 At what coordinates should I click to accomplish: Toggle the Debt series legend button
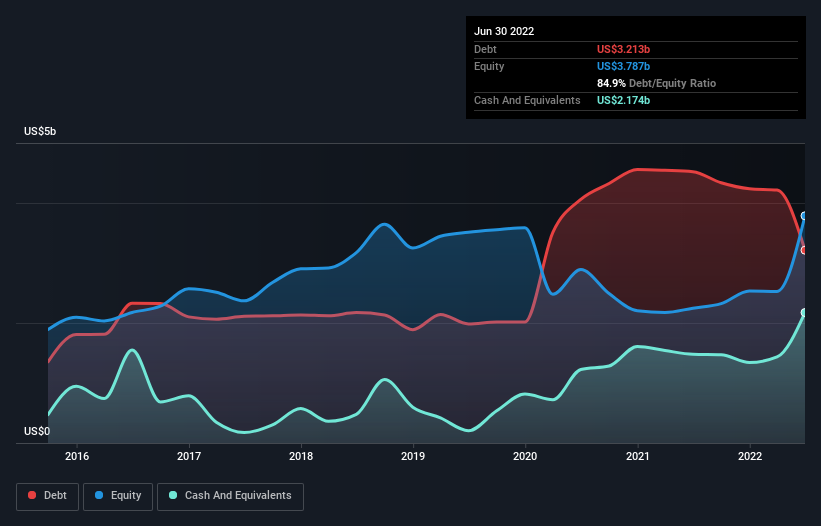[47, 496]
